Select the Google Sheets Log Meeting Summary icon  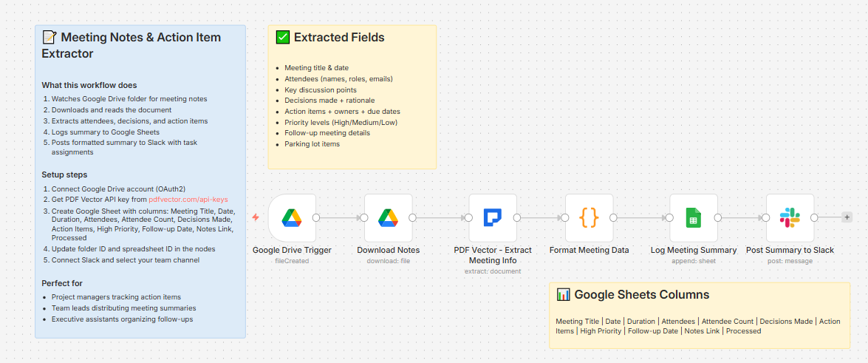694,218
